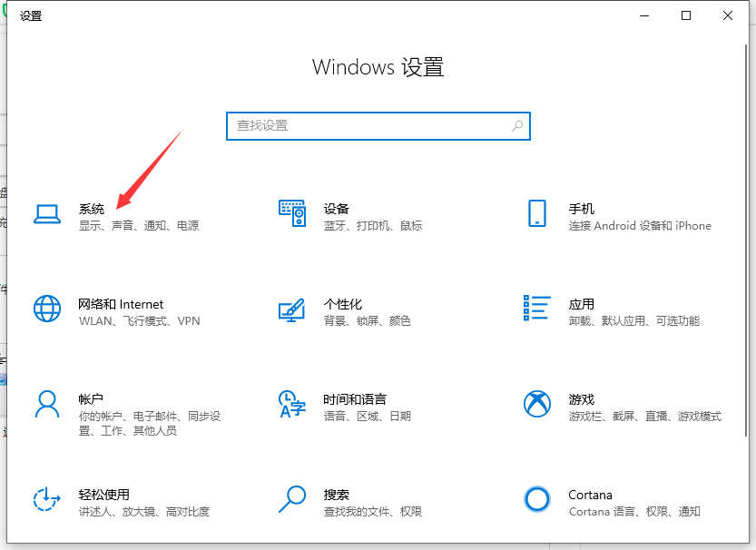The image size is (756, 550).
Task: Click the dashed clock icon for 轻松使用
Action: point(46,499)
